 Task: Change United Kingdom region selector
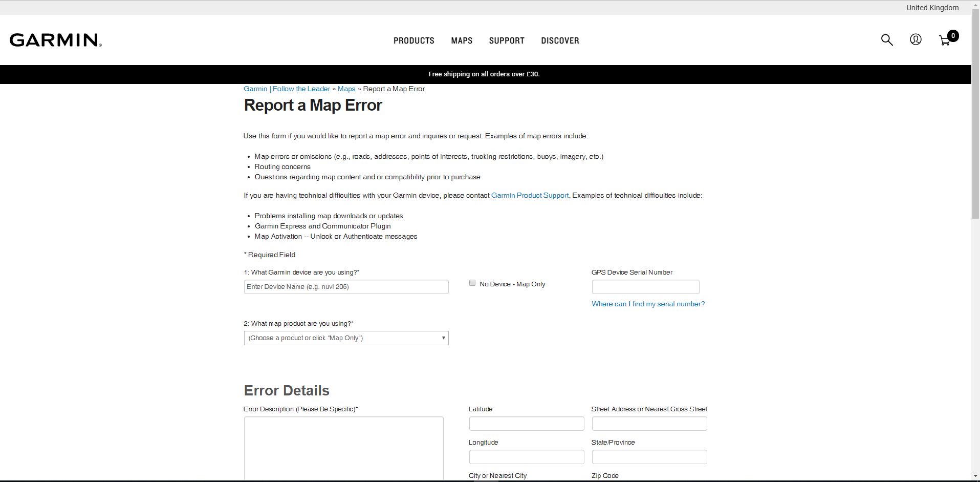[x=932, y=8]
